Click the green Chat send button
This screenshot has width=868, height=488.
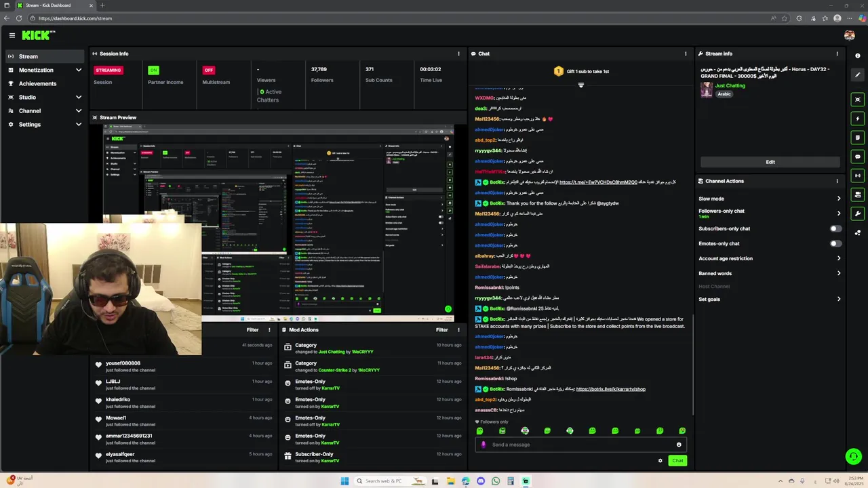click(x=677, y=461)
